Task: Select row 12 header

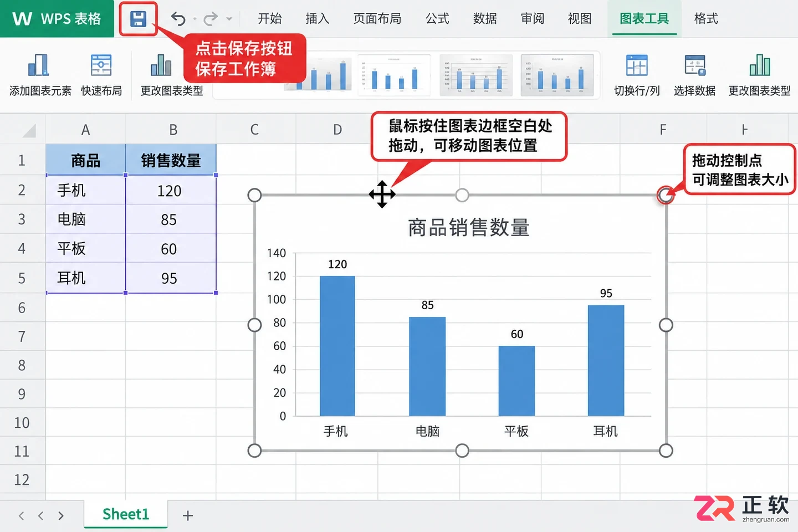Action: 22,479
